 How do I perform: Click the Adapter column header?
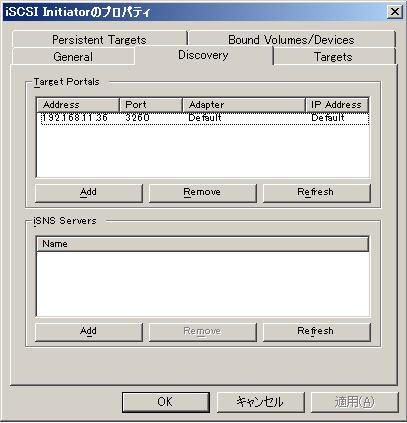click(x=244, y=105)
